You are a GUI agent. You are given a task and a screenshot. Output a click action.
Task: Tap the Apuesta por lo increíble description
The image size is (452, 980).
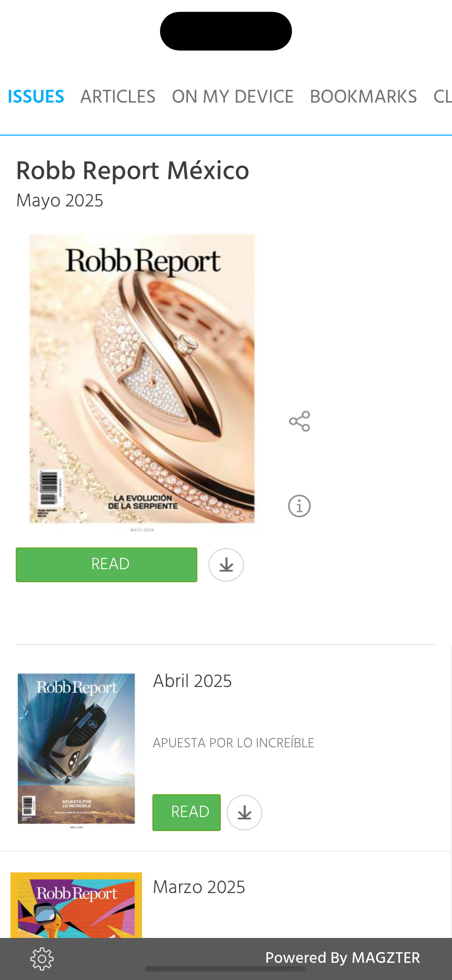(234, 743)
